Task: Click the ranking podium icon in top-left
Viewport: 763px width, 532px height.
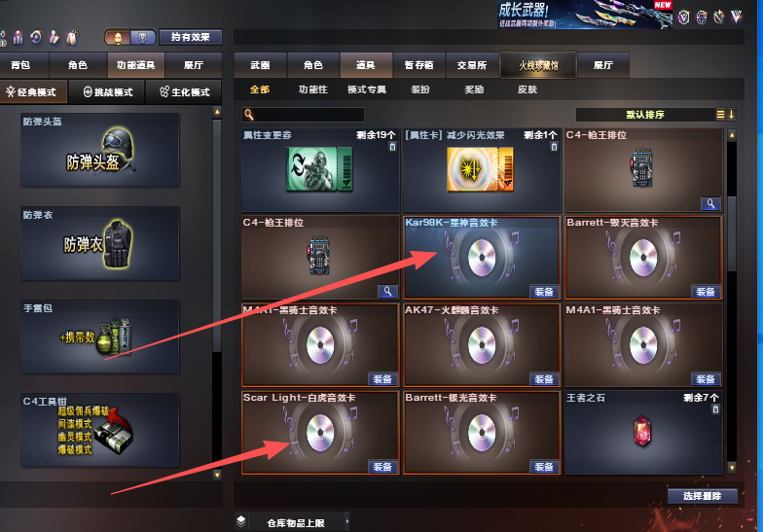Action: pos(18,37)
